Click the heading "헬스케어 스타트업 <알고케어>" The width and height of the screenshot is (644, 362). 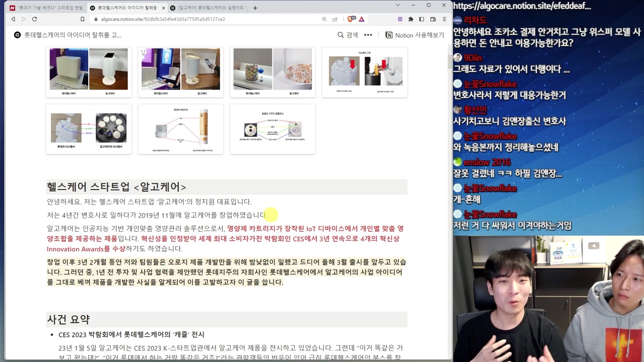116,187
